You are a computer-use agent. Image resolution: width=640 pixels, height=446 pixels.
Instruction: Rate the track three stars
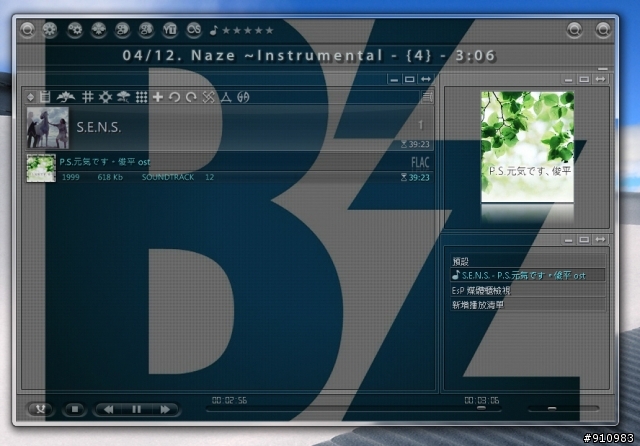click(247, 30)
